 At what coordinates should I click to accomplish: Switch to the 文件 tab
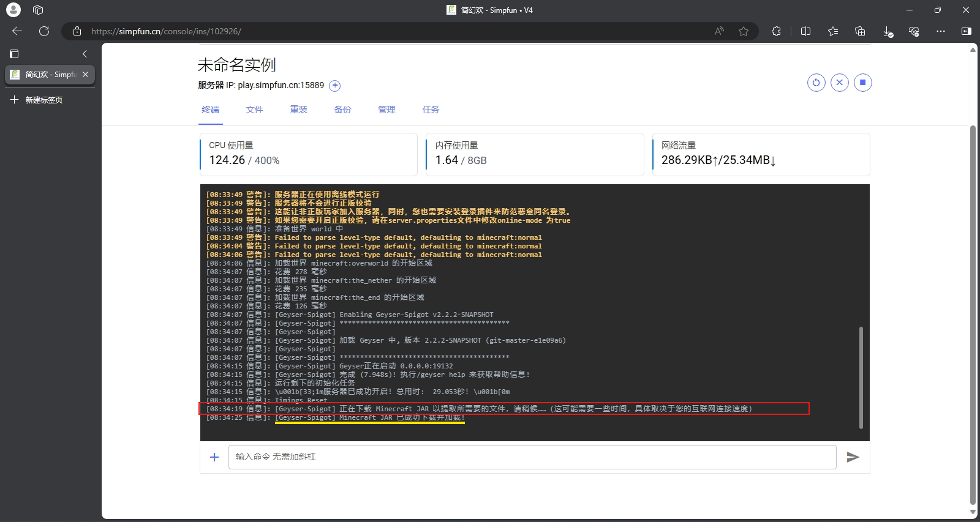pos(254,110)
